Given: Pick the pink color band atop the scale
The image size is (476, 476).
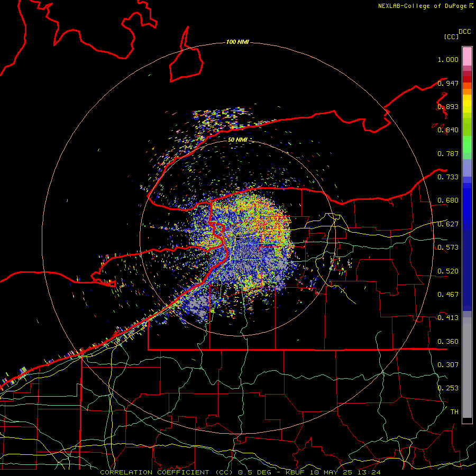Looking at the screenshot, I should tap(467, 57).
